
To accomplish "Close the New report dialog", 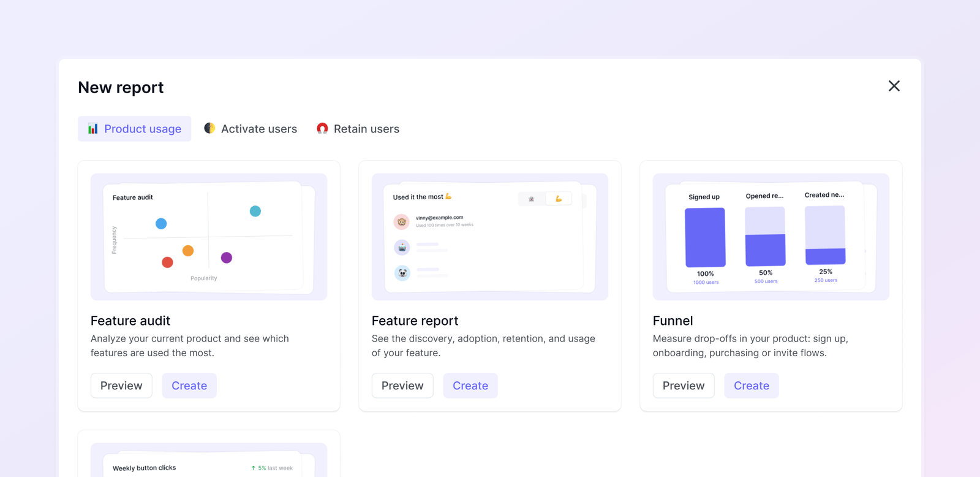I will pos(894,86).
